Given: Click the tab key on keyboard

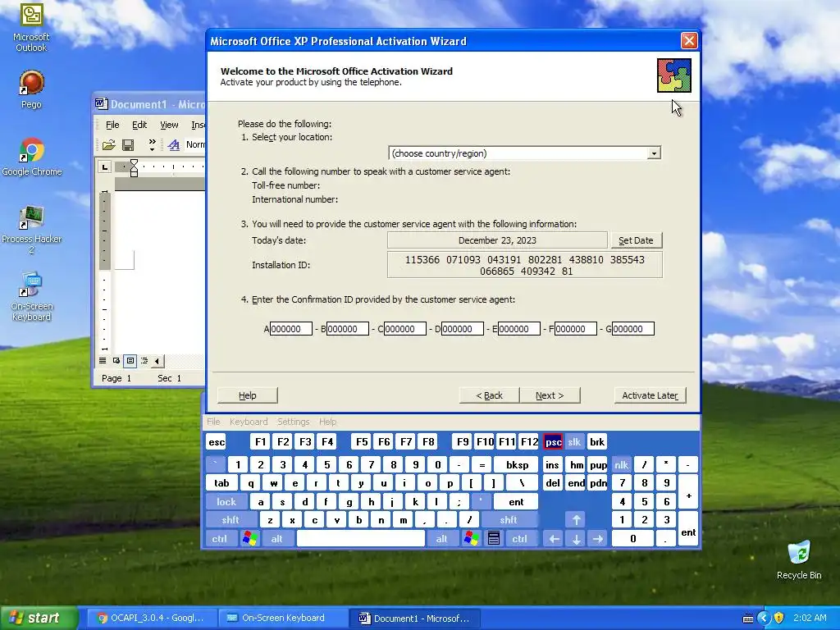Looking at the screenshot, I should 221,482.
